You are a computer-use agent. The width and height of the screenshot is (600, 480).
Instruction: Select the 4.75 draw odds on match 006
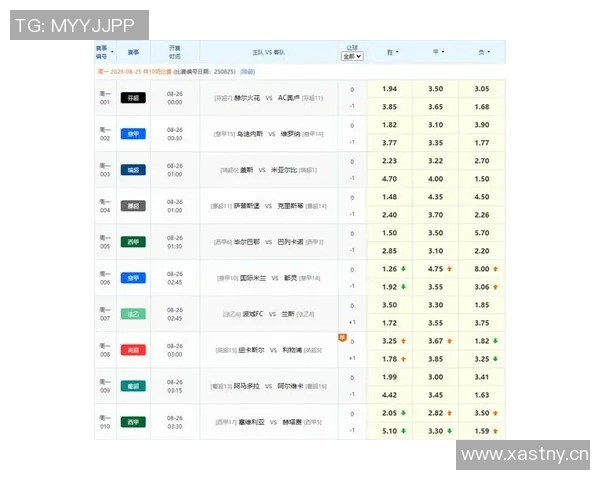[434, 269]
